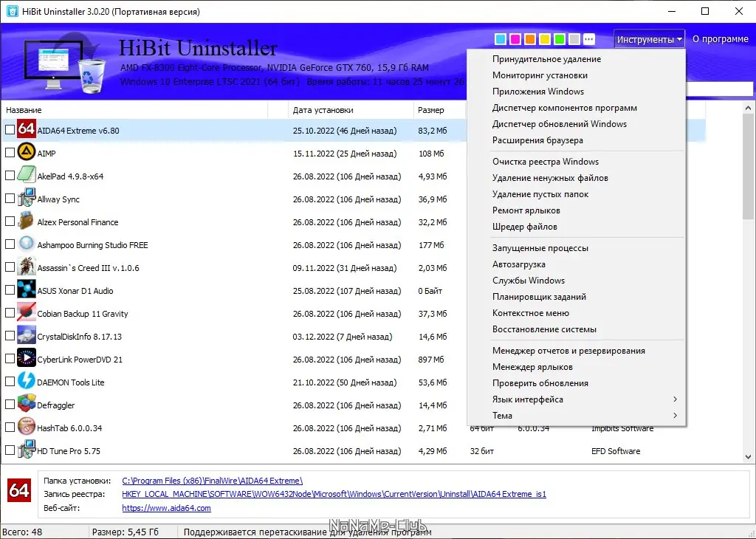Check the box beside Allway Sync
The image size is (756, 539).
10,199
